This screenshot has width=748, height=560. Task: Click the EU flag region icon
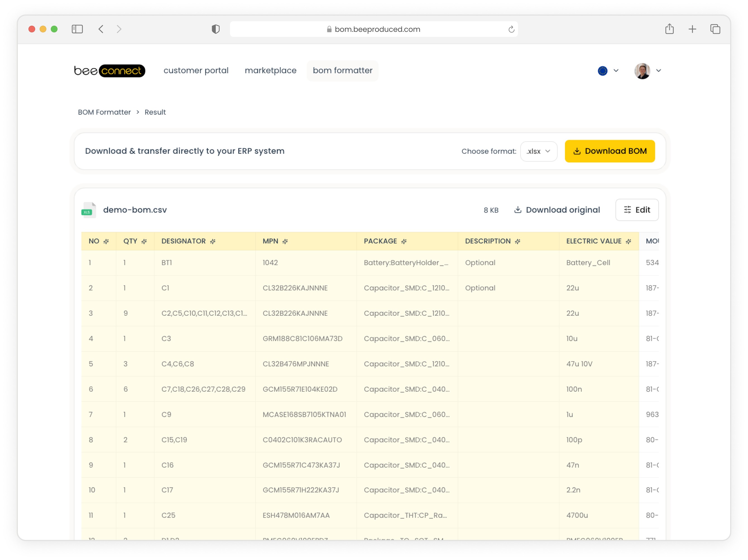click(x=602, y=71)
